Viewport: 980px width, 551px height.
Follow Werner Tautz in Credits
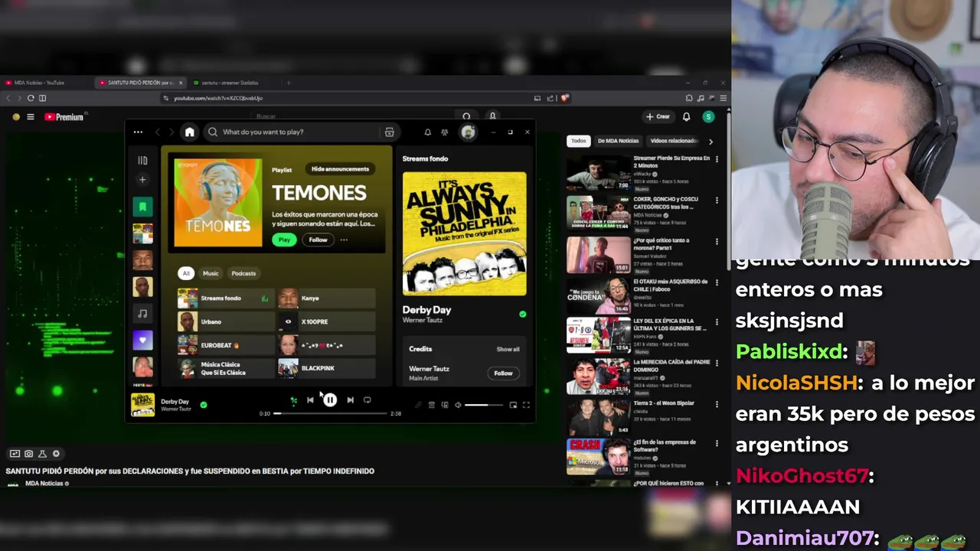tap(503, 373)
